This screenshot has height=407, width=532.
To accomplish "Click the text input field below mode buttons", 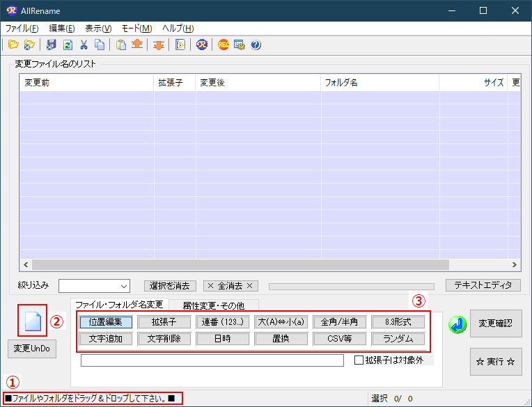I will [212, 360].
